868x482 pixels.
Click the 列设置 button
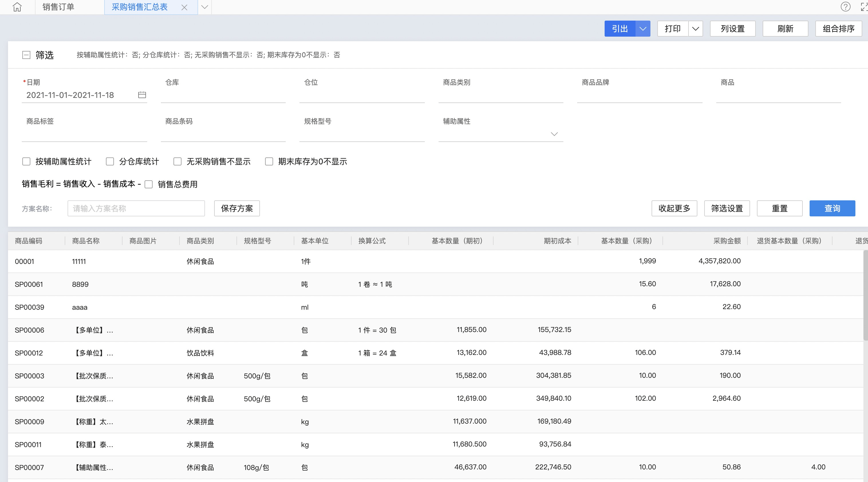click(732, 29)
